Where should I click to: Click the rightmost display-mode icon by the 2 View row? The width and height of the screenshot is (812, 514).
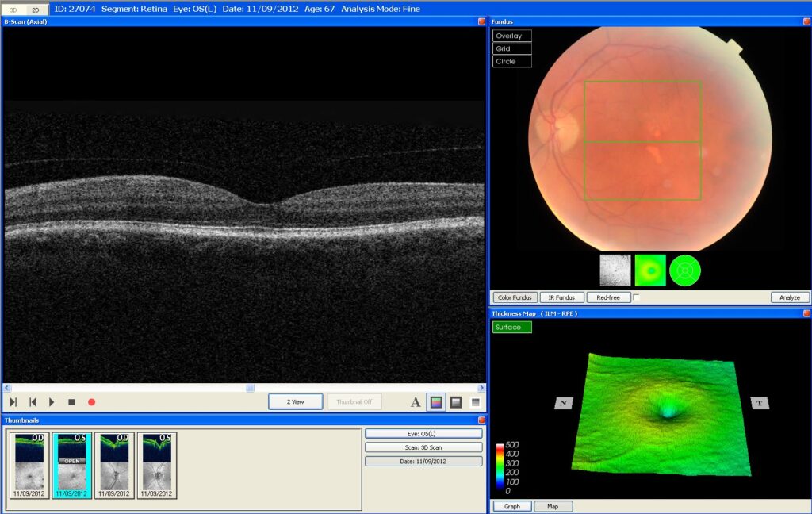point(476,402)
